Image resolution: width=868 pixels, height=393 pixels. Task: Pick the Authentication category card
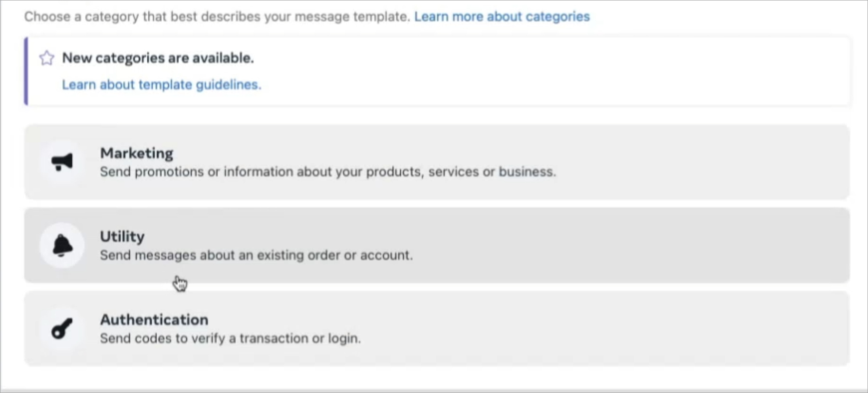click(437, 328)
